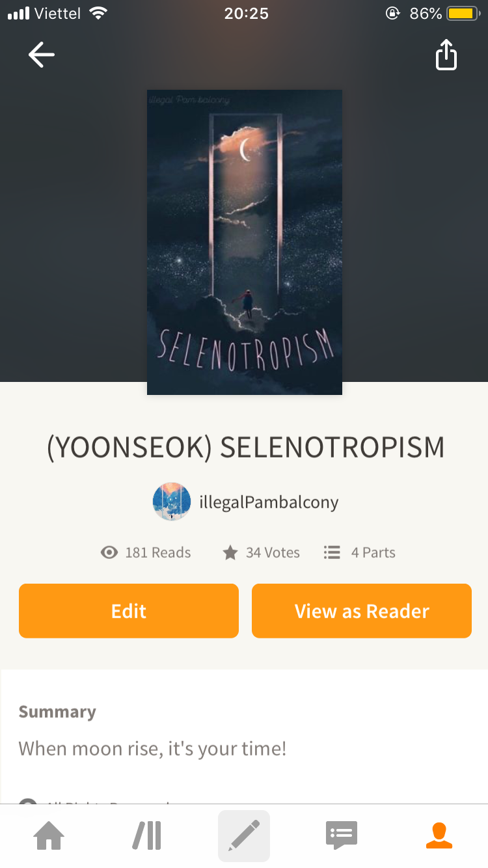The height and width of the screenshot is (868, 488).
Task: Open the Profile person icon
Action: (x=439, y=835)
